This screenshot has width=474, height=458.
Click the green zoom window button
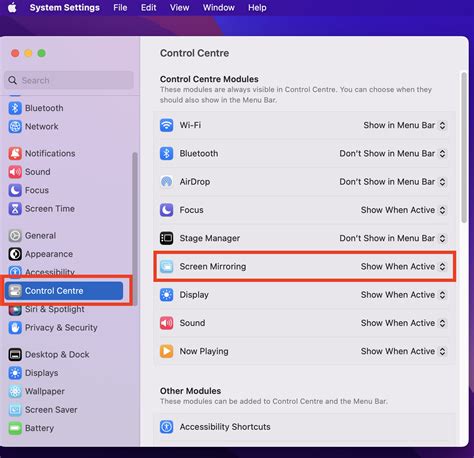tap(42, 53)
